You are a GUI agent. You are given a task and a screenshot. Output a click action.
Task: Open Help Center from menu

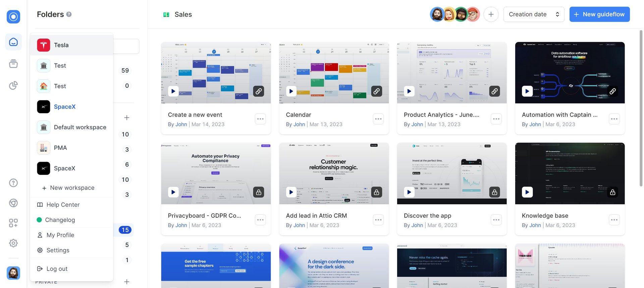(x=71, y=205)
